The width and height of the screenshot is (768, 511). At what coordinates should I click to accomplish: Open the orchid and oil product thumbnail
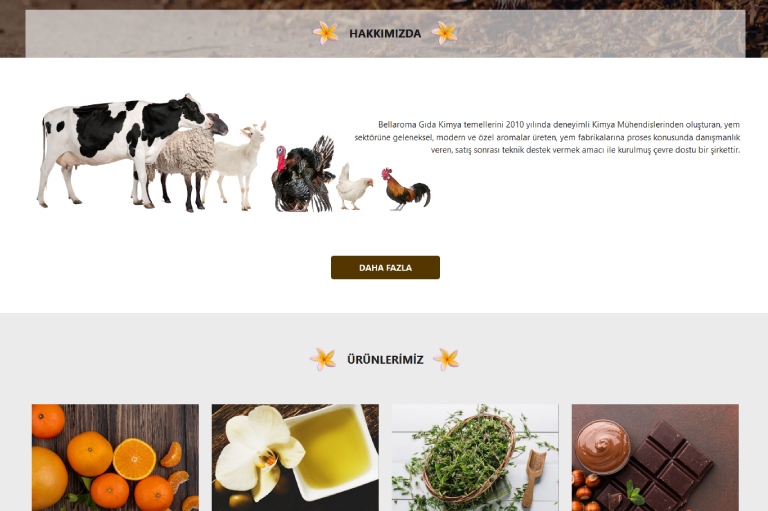click(x=295, y=458)
